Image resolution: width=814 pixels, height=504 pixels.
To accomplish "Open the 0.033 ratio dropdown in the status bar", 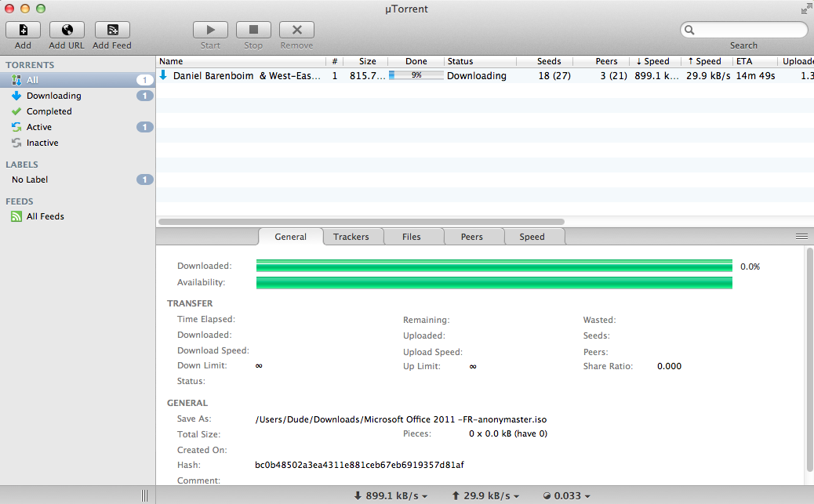I will coord(566,495).
